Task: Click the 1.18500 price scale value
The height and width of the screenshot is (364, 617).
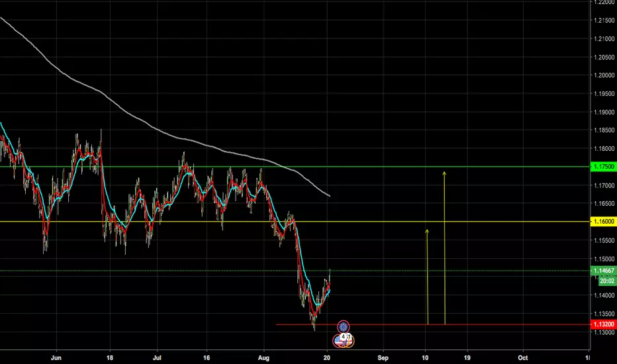Action: tap(604, 130)
